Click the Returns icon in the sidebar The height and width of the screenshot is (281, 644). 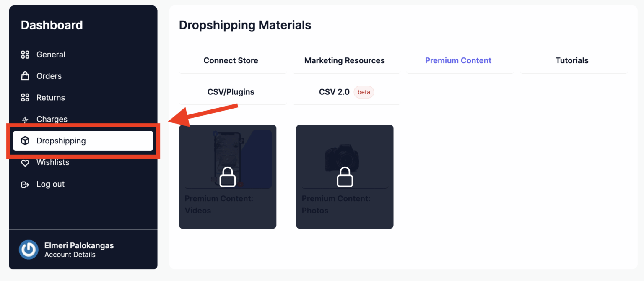click(x=25, y=97)
